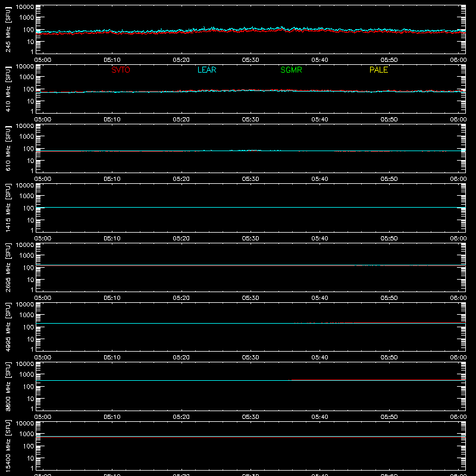Image resolution: width=476 pixels, height=476 pixels.
Task: Select the '15400 MHz [SFU]' axis title
Action: (8, 446)
